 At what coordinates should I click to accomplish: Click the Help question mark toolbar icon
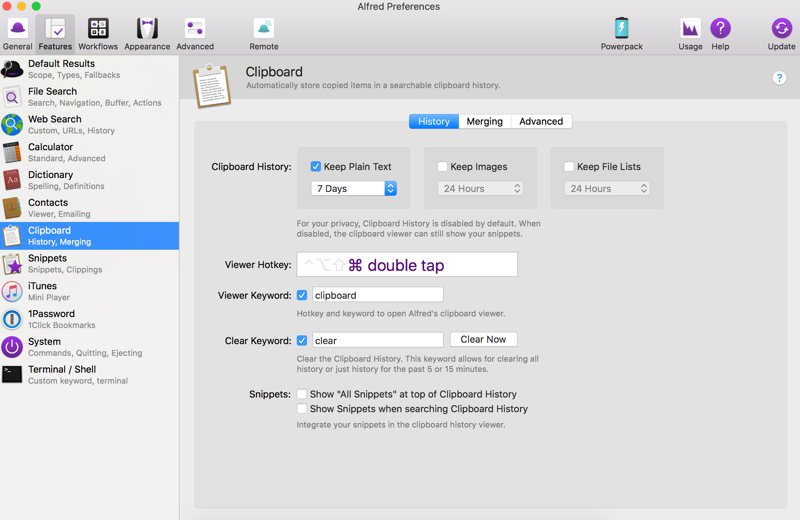[720, 28]
